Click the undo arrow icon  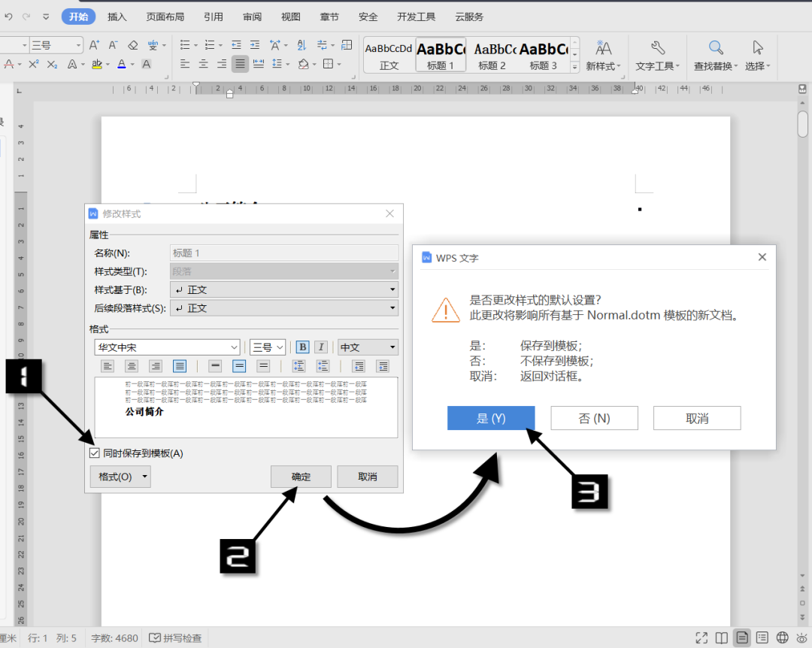coord(8,17)
